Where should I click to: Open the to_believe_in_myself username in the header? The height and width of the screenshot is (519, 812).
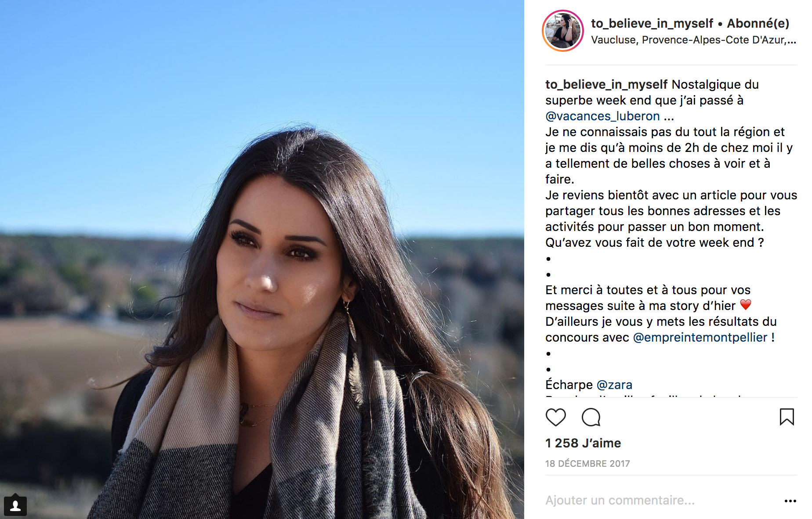pos(652,24)
